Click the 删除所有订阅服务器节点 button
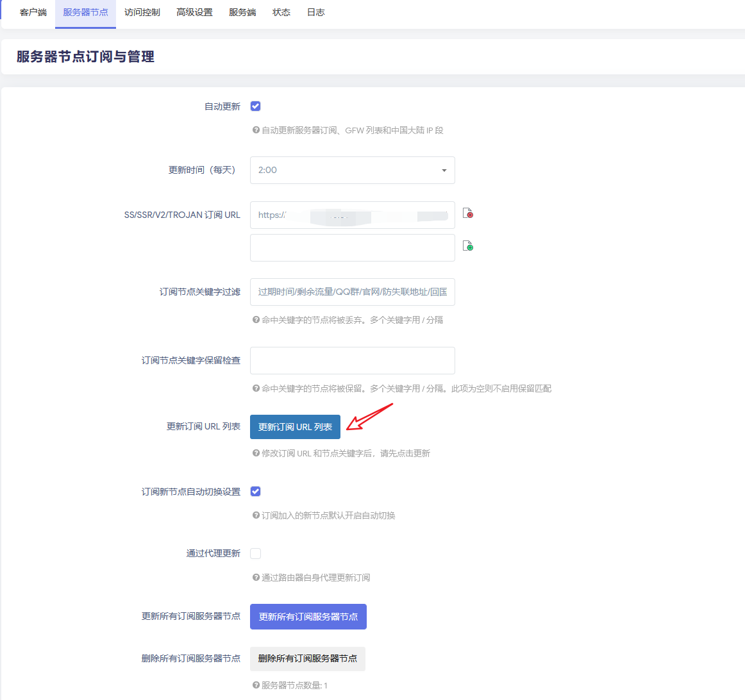745x700 pixels. (x=307, y=659)
